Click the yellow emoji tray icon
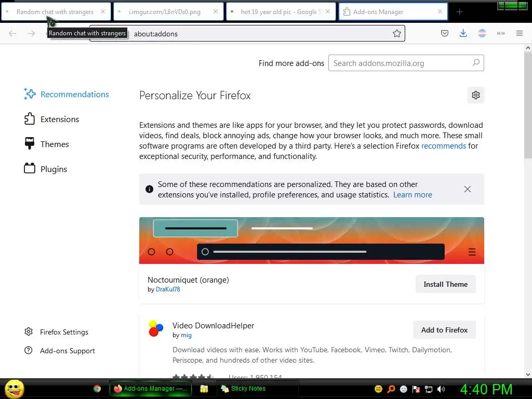The width and height of the screenshot is (532, 399). tap(378, 389)
